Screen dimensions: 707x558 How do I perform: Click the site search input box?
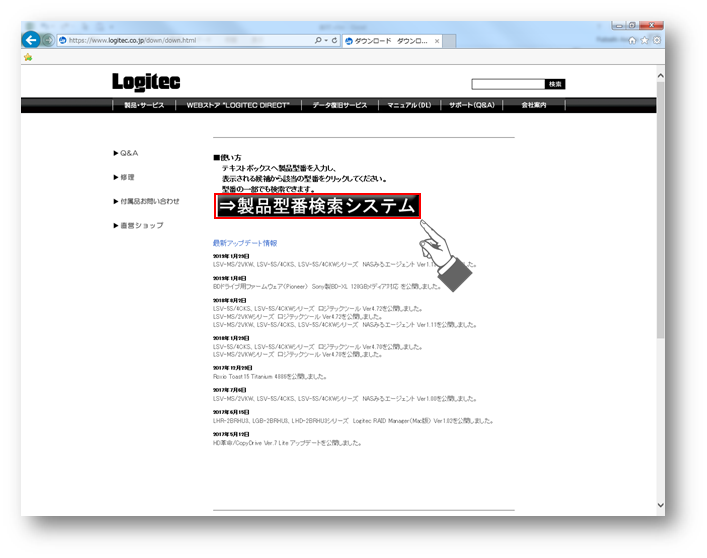(x=508, y=84)
